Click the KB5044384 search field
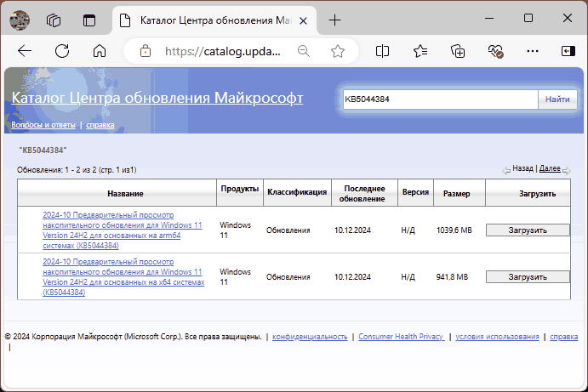The height and width of the screenshot is (392, 588). (440, 99)
